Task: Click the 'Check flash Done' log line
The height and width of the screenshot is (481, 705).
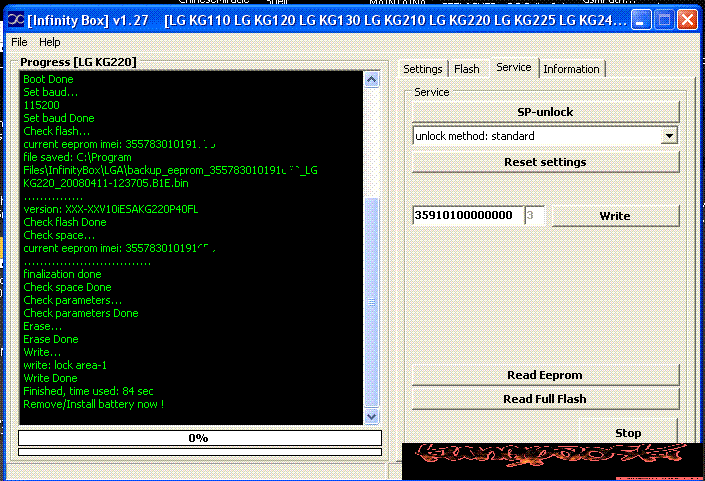Action: tap(65, 222)
